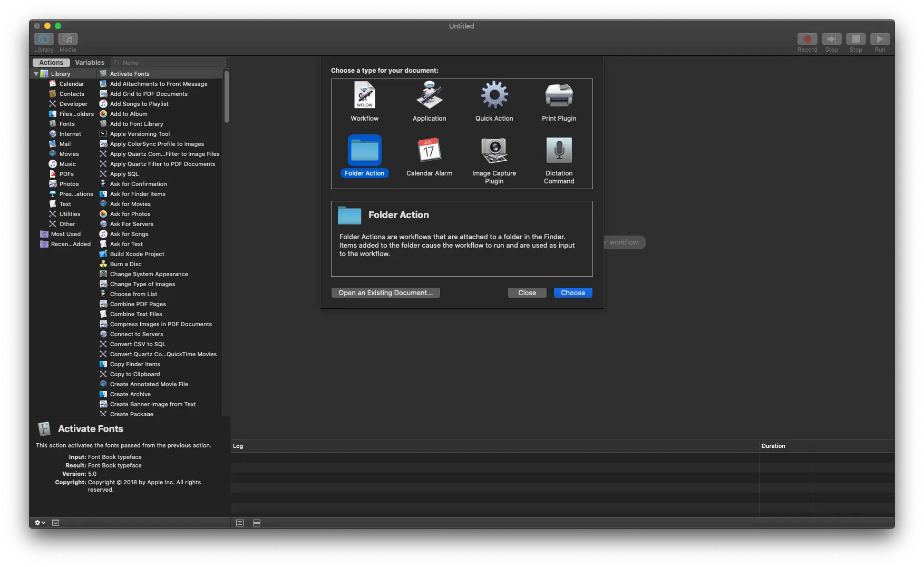Image resolution: width=924 pixels, height=567 pixels.
Task: Click the Step toolbar button
Action: pyautogui.click(x=831, y=39)
